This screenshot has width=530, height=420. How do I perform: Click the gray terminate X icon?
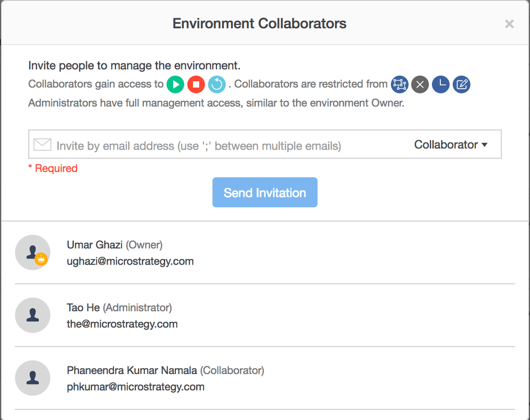pos(420,84)
